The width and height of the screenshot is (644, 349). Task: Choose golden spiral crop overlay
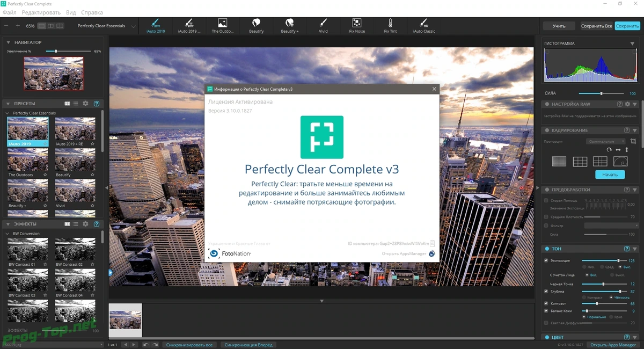click(620, 161)
